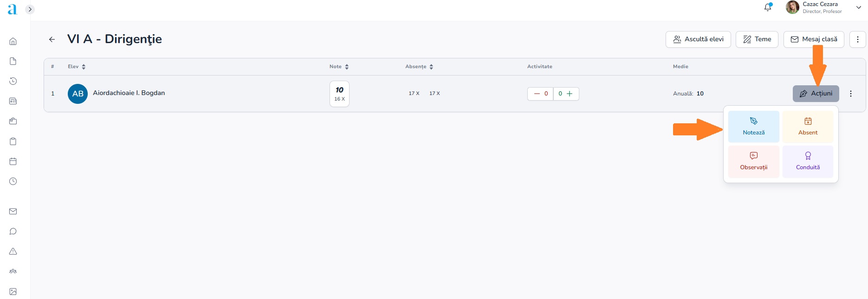Open the class three-dot options menu
The image size is (868, 299).
click(x=857, y=39)
